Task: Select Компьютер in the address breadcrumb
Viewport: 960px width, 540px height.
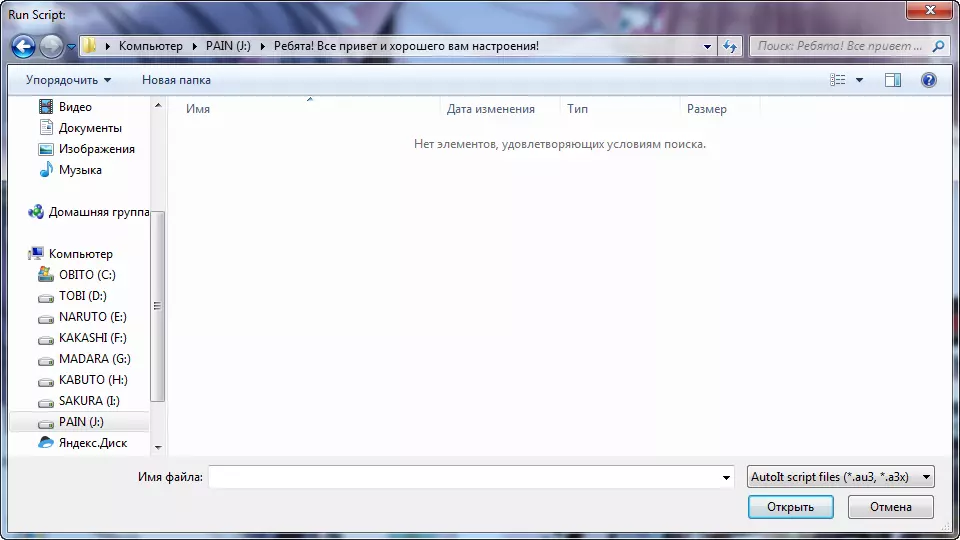Action: [x=151, y=46]
